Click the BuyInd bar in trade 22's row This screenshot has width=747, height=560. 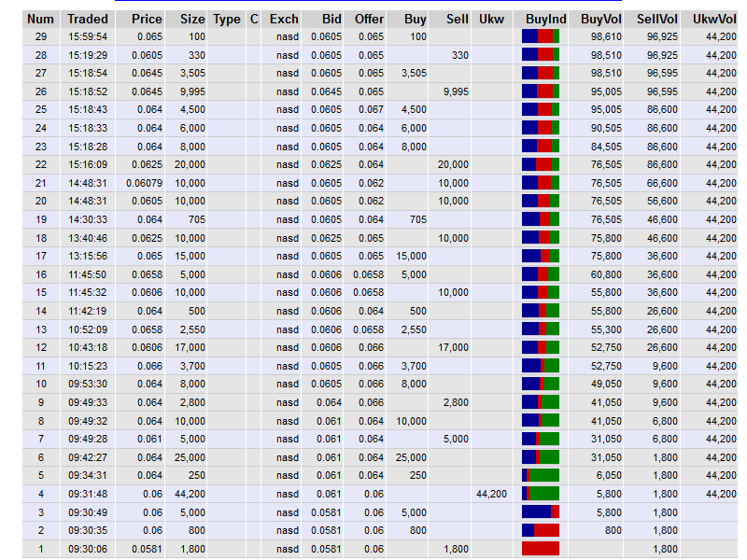(x=541, y=164)
